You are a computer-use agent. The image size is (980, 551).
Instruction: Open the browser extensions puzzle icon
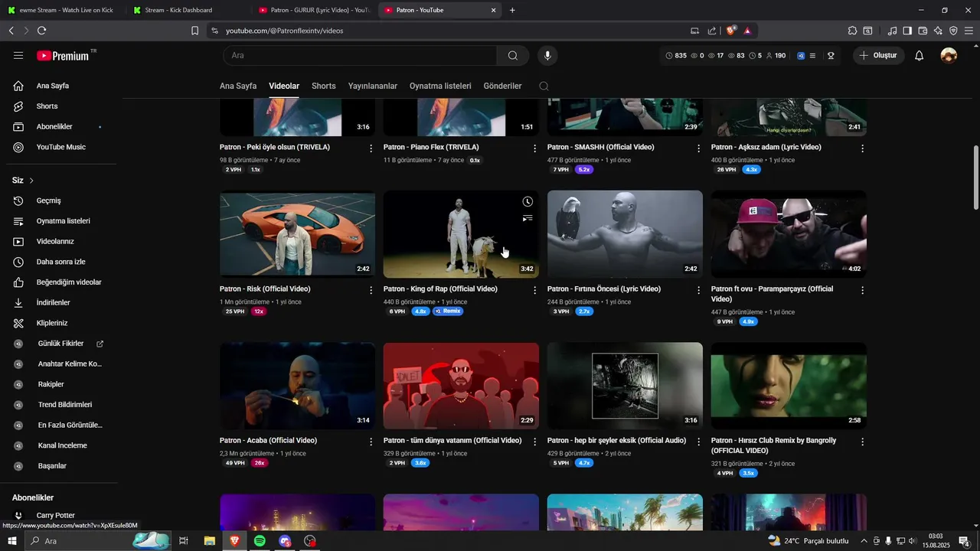click(852, 31)
